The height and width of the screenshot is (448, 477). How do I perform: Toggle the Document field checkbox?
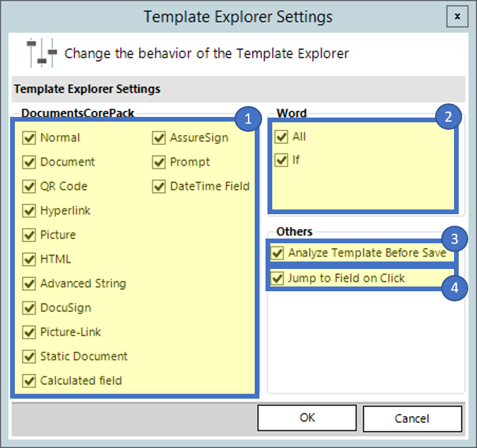(29, 162)
